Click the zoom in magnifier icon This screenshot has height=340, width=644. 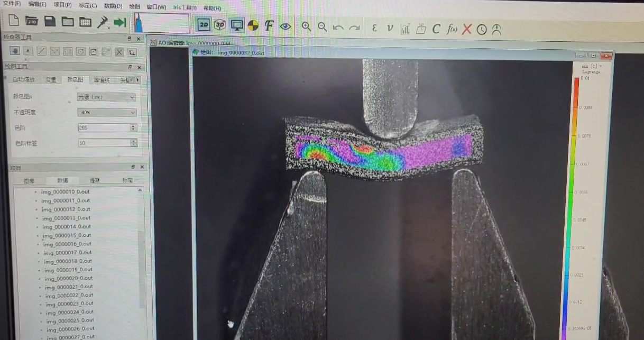click(x=306, y=26)
